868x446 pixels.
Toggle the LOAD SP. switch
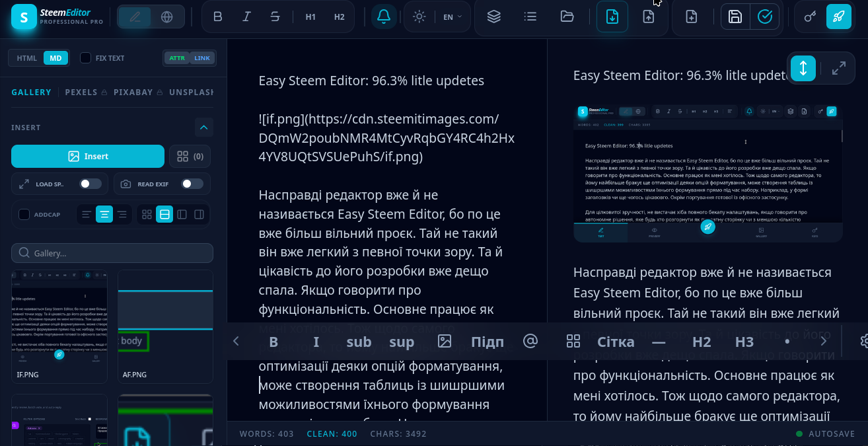click(90, 184)
